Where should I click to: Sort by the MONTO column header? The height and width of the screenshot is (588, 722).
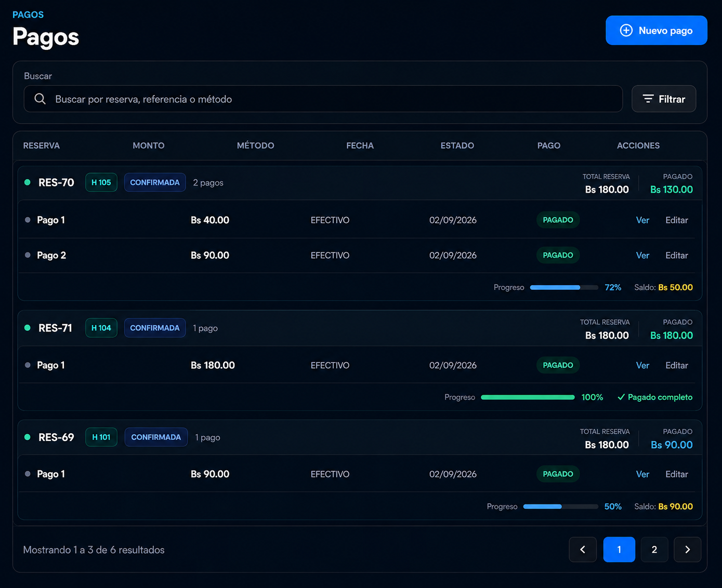pyautogui.click(x=149, y=145)
